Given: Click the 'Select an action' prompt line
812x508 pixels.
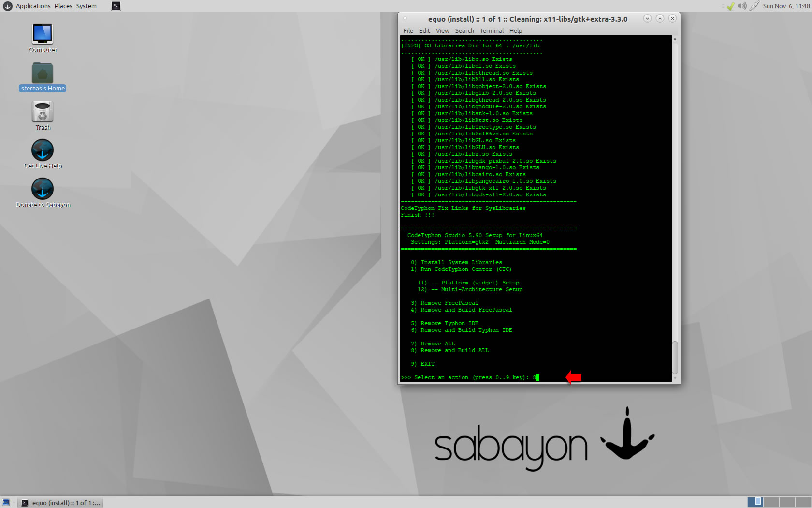Looking at the screenshot, I should 470,377.
